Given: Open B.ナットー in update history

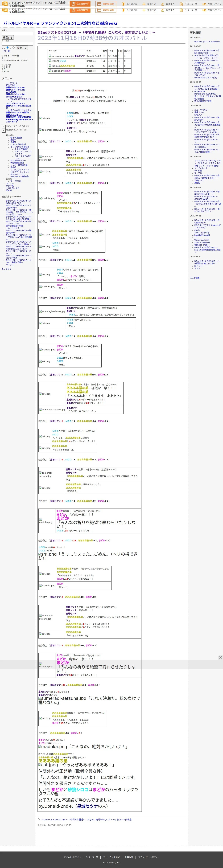Looking at the screenshot, I should coord(199,266).
